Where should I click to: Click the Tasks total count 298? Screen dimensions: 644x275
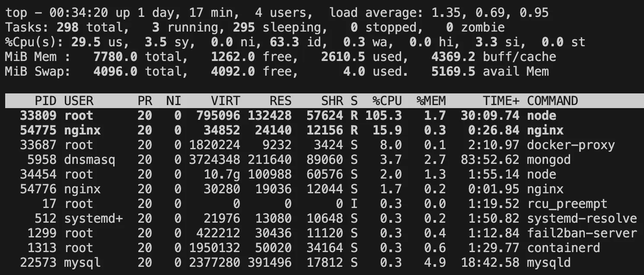pos(67,28)
